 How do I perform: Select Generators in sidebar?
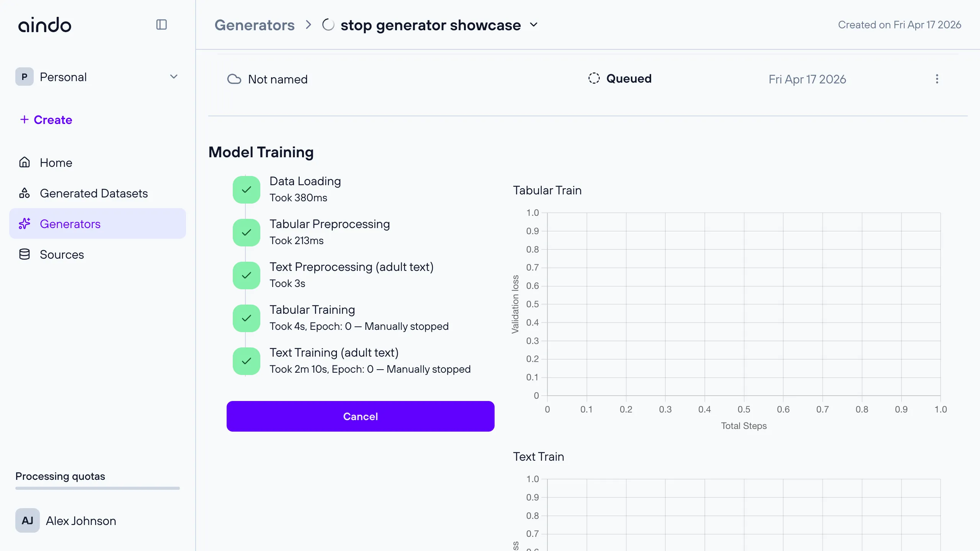click(98, 224)
